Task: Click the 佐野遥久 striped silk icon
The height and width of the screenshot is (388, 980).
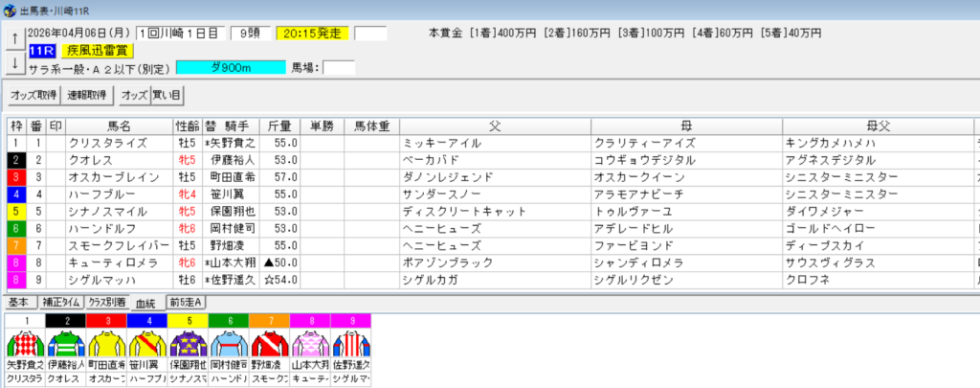Action: (x=350, y=343)
